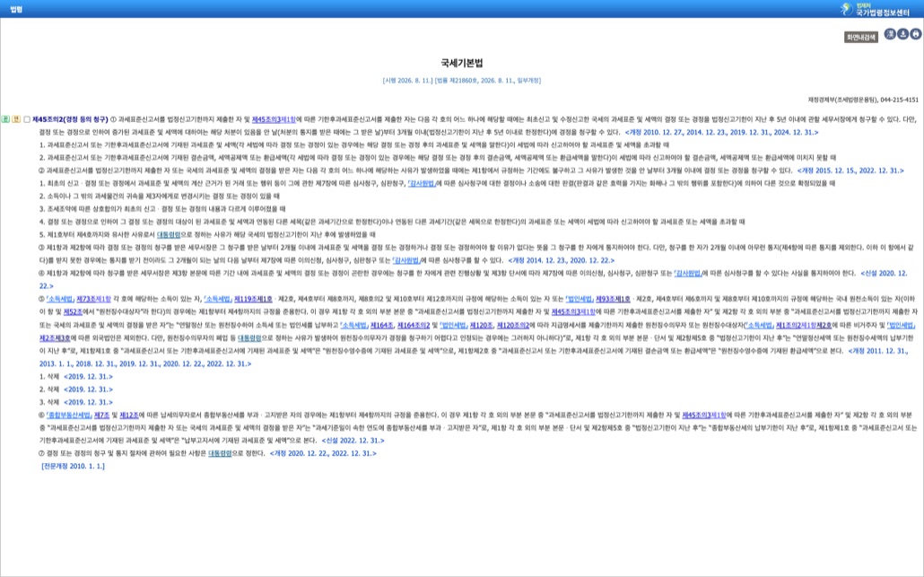Open the 제1조의2제1항제2호 link
This screenshot has width=924, height=577.
804,326
